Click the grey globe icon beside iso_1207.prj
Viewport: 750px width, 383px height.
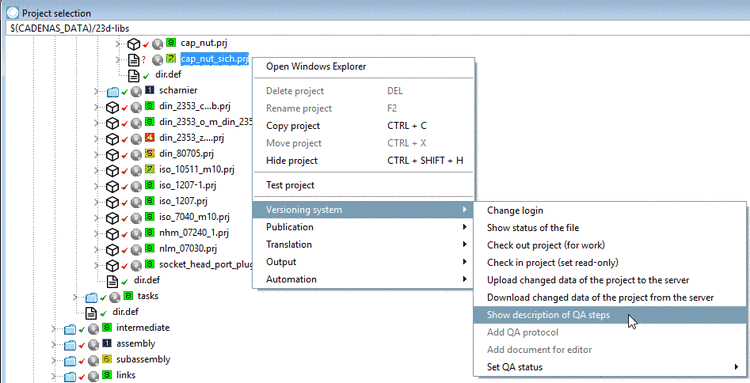click(136, 202)
